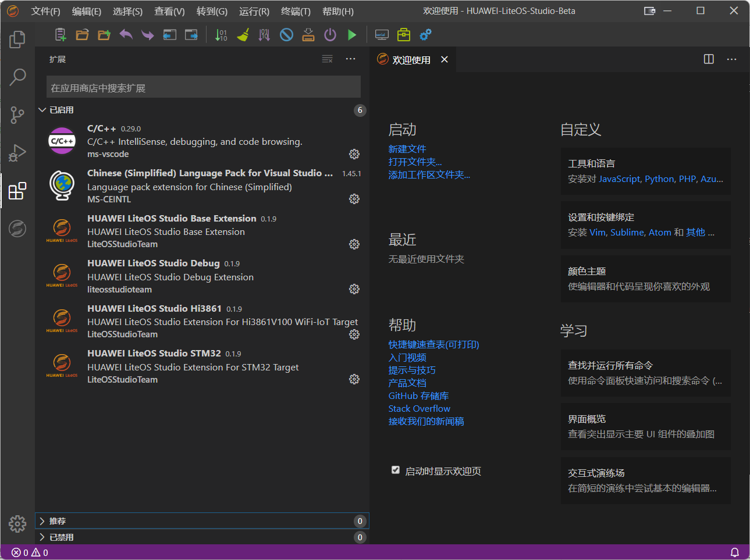Click the GitHub 存储库 link
The height and width of the screenshot is (560, 750).
(x=418, y=396)
